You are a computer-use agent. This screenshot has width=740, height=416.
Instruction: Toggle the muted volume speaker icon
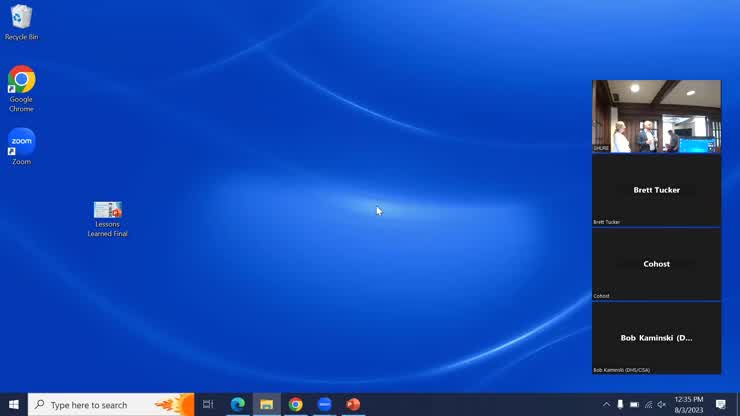click(x=661, y=404)
